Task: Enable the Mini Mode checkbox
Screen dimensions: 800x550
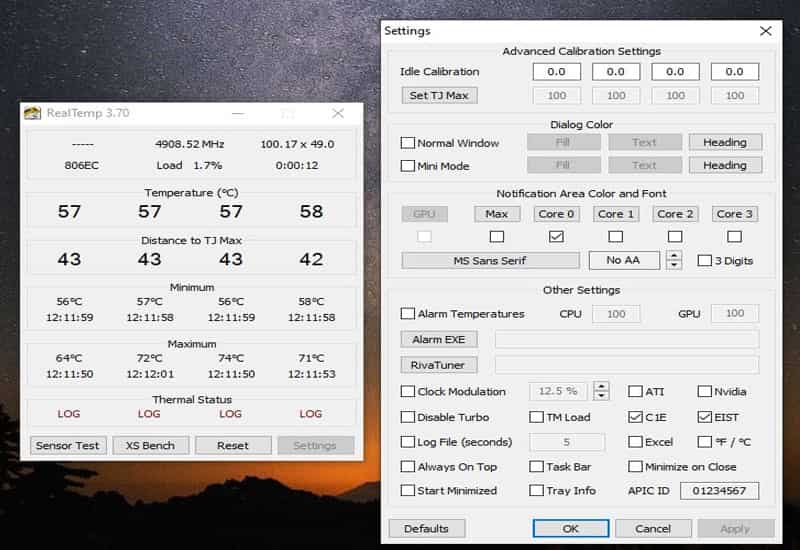Action: tap(408, 166)
